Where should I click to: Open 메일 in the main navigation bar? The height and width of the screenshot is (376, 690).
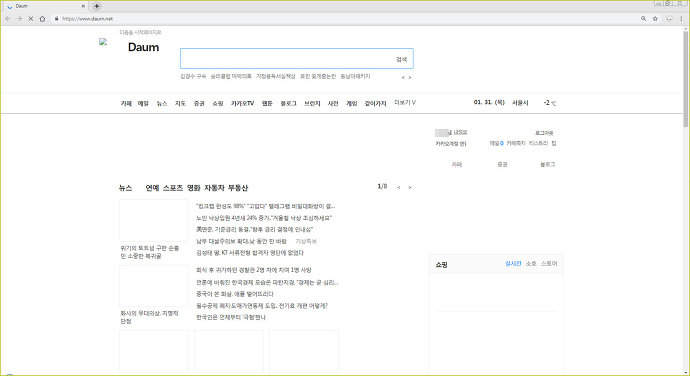click(143, 103)
